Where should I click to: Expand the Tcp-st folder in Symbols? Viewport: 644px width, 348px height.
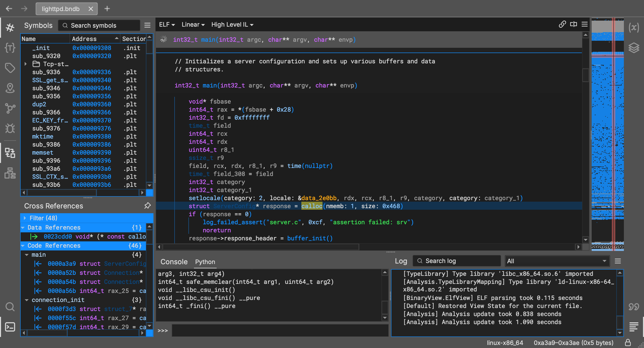pos(25,64)
